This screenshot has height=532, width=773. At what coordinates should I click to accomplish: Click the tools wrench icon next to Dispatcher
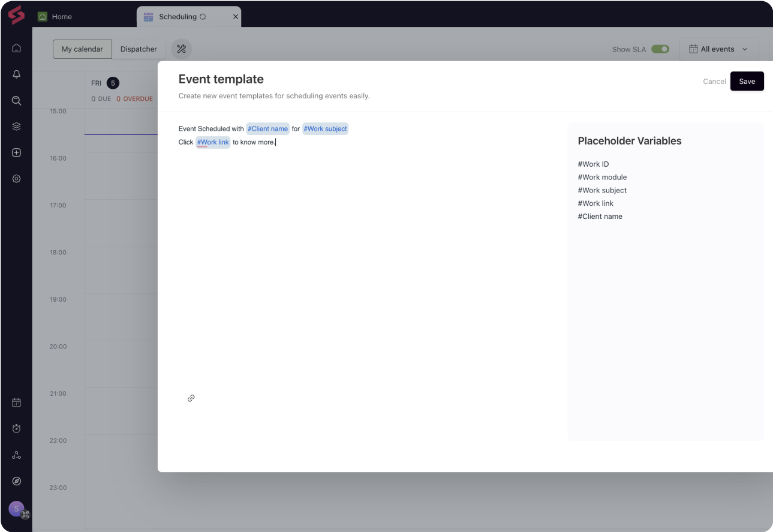click(x=181, y=49)
